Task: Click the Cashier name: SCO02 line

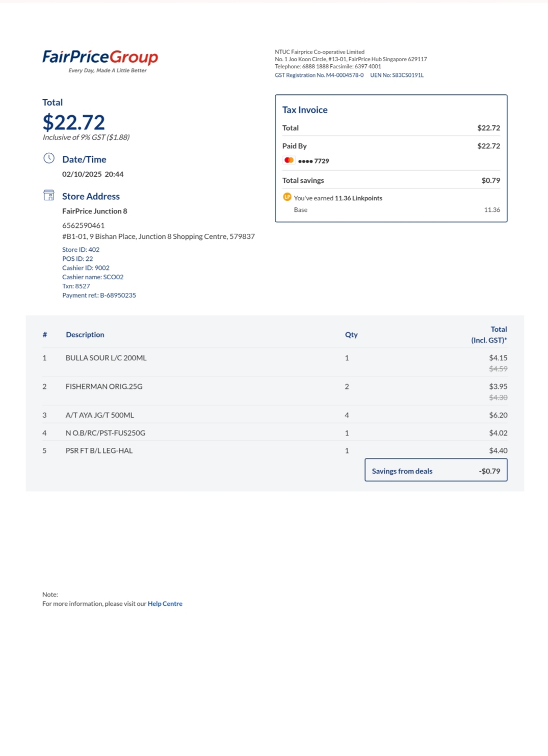Action: [x=93, y=277]
